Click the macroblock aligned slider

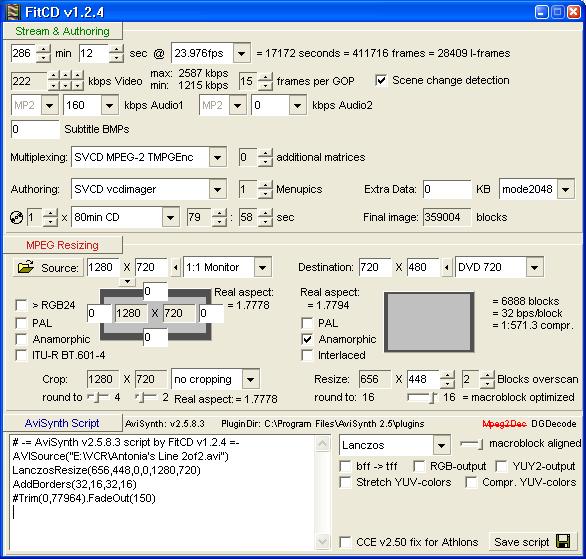tap(472, 444)
